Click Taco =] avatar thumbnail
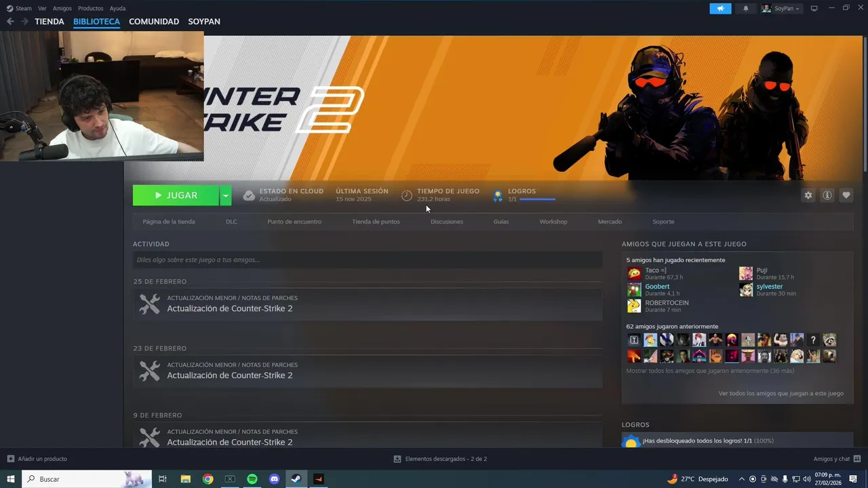 [634, 274]
